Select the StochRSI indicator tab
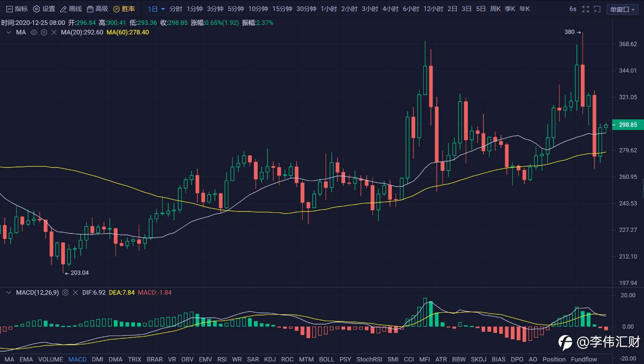Viewport: 644px width, 364px height. (x=369, y=359)
